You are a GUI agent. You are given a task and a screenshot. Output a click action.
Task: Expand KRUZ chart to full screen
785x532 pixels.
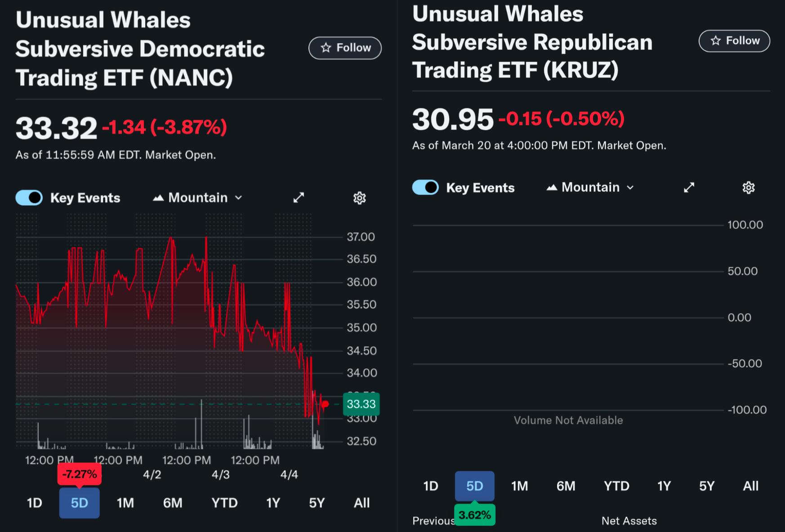tap(689, 187)
